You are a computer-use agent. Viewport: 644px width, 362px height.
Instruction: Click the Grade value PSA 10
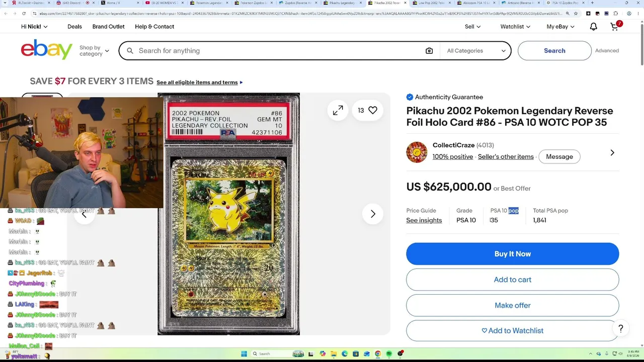[466, 220]
